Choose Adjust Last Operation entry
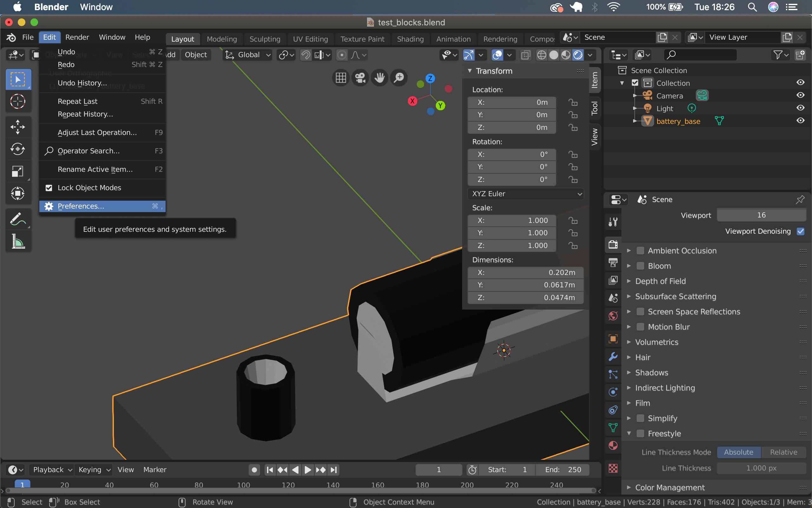The height and width of the screenshot is (508, 812). tap(102, 132)
